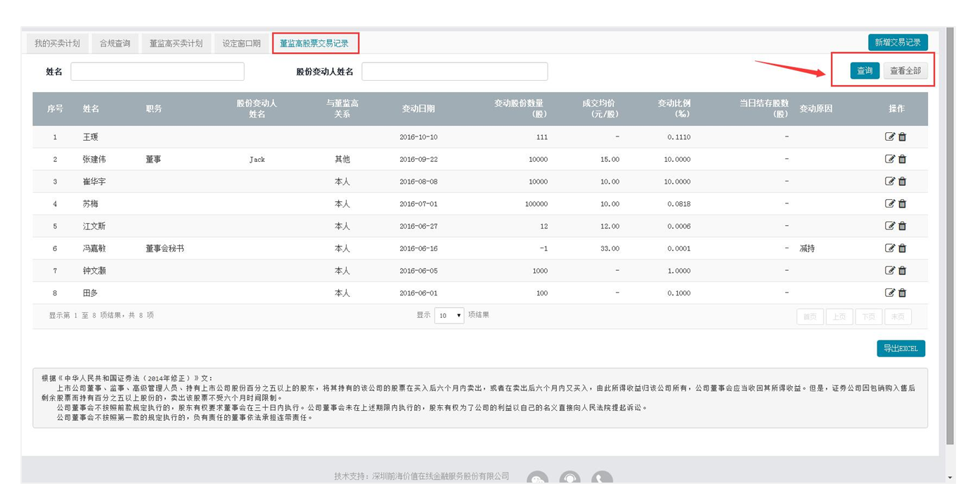Screen dimensions: 980x491
Task: Click the 100000 share quantity cell
Action: tap(536, 204)
